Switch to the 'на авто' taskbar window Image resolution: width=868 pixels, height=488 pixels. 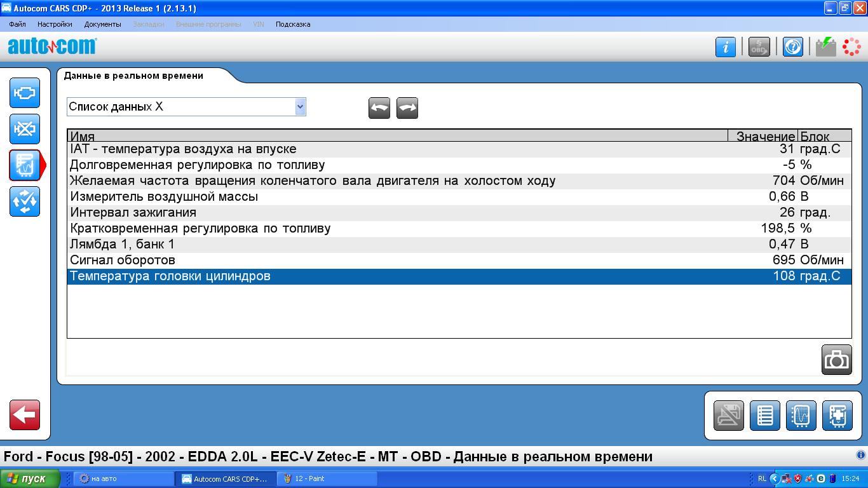(124, 478)
